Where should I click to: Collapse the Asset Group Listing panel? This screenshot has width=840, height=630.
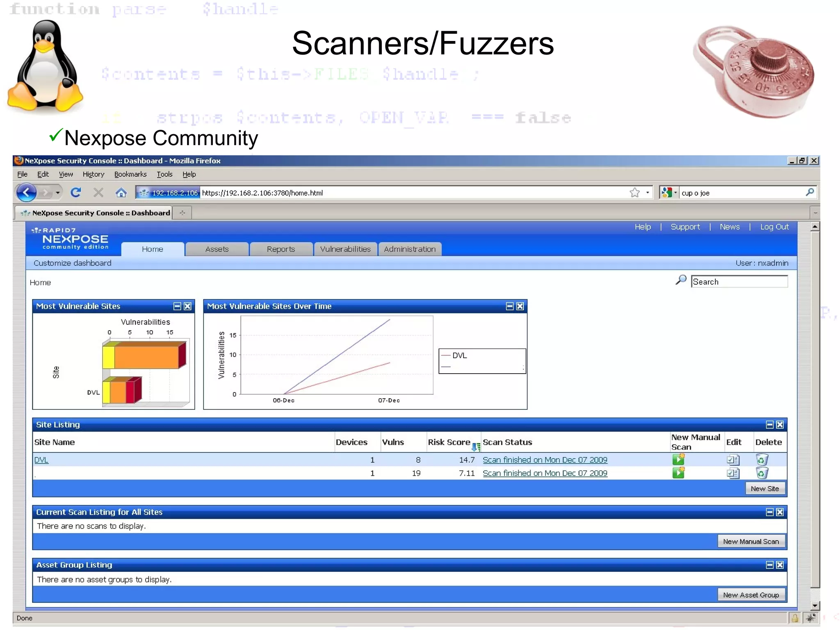click(x=769, y=565)
